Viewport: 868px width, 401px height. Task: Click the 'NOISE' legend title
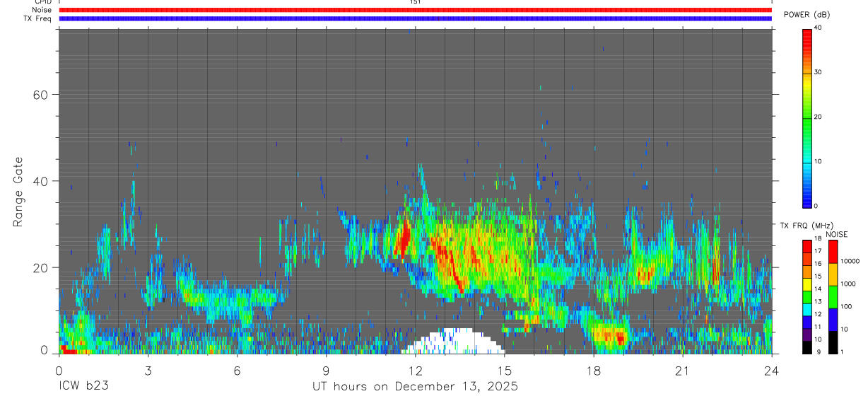[x=837, y=235]
